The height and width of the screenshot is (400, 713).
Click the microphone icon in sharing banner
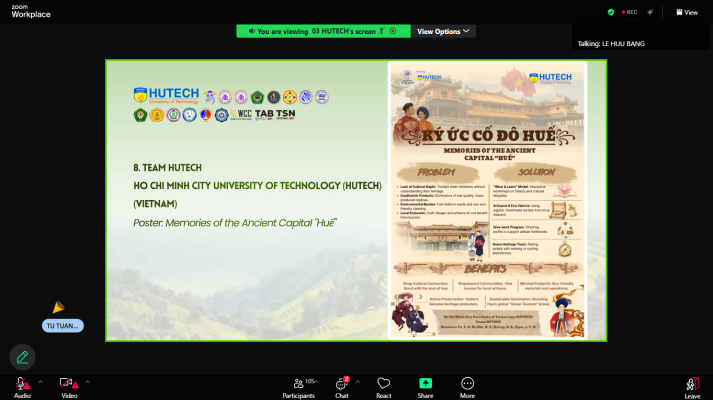[x=382, y=31]
